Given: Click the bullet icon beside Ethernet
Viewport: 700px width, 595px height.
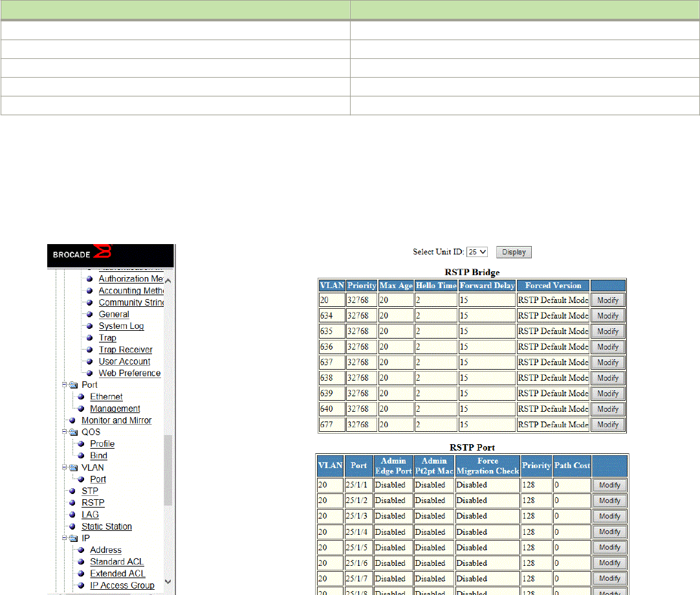Looking at the screenshot, I should 81,397.
